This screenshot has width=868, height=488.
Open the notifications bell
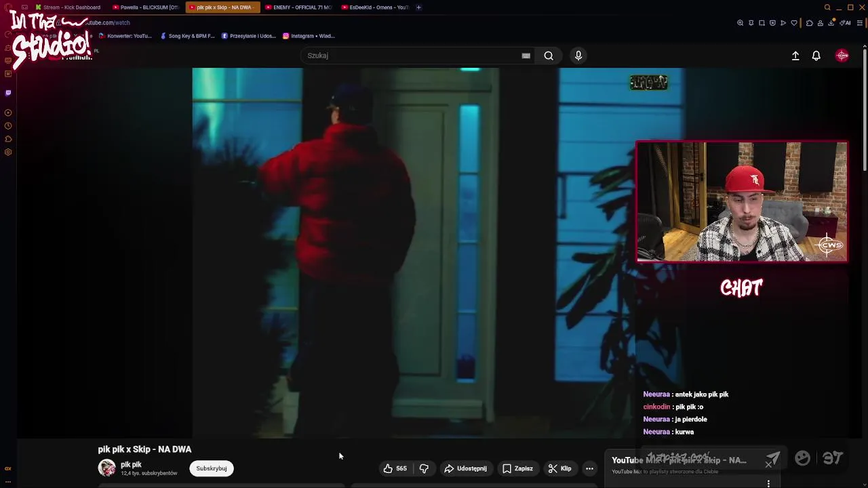[816, 56]
